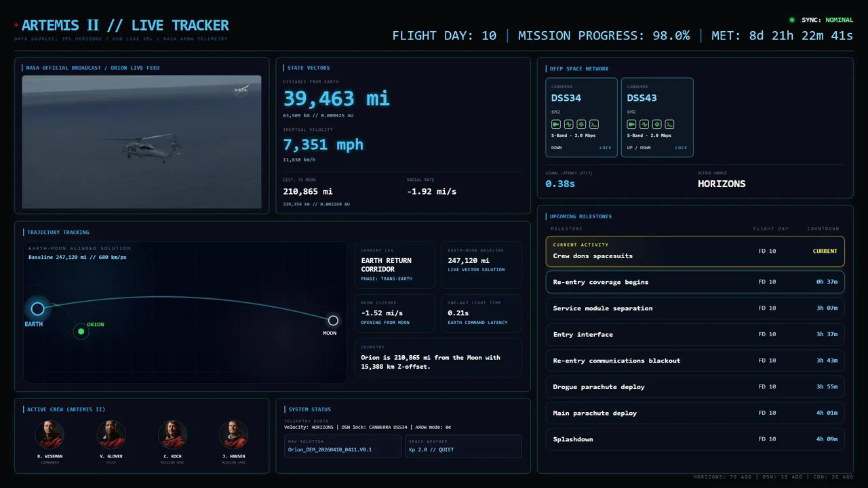The width and height of the screenshot is (868, 488).
Task: Select the 'Re-entry coverage begins' milestone
Action: [x=695, y=282]
